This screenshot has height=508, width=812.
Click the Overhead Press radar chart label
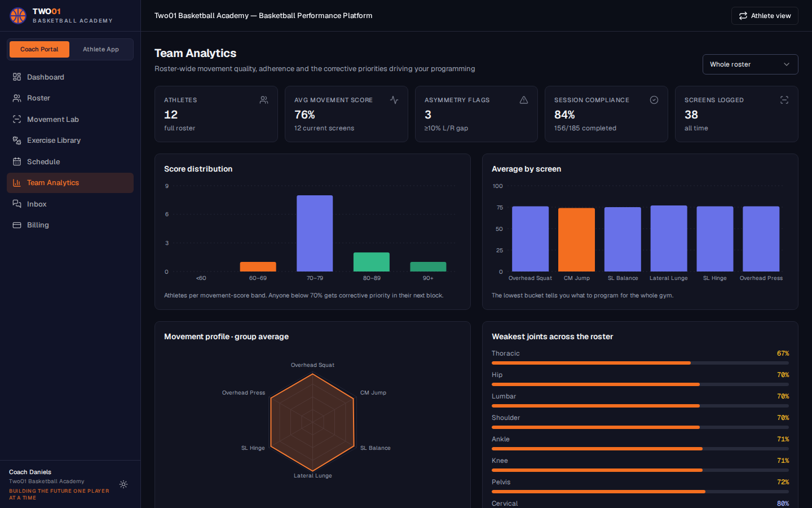[x=244, y=393]
